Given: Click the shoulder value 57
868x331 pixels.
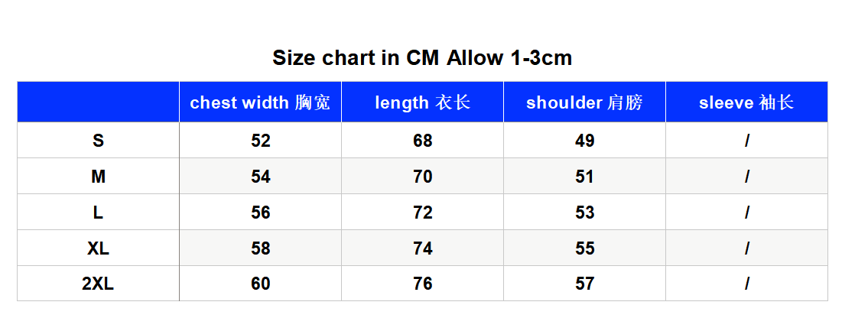Looking at the screenshot, I should 584,284.
